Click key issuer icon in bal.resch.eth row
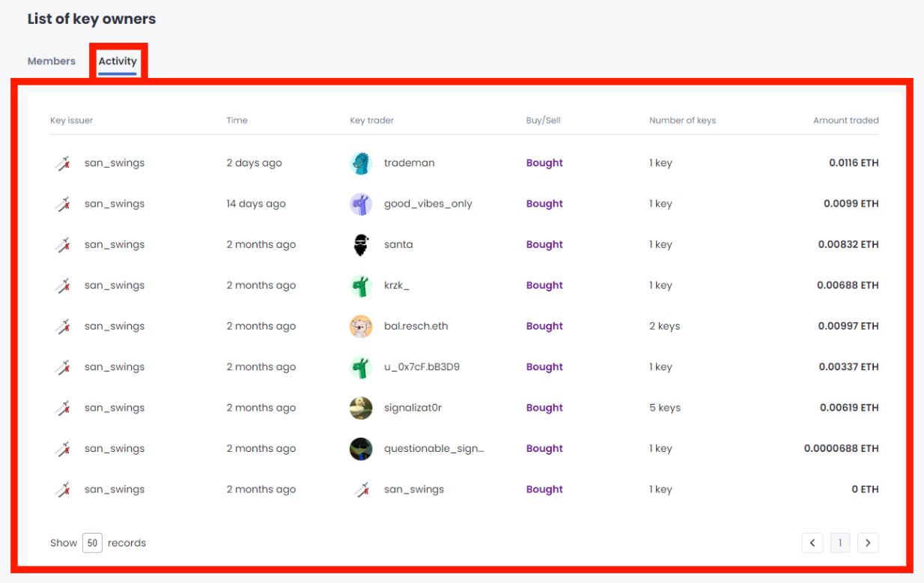This screenshot has height=583, width=924. pos(62,327)
